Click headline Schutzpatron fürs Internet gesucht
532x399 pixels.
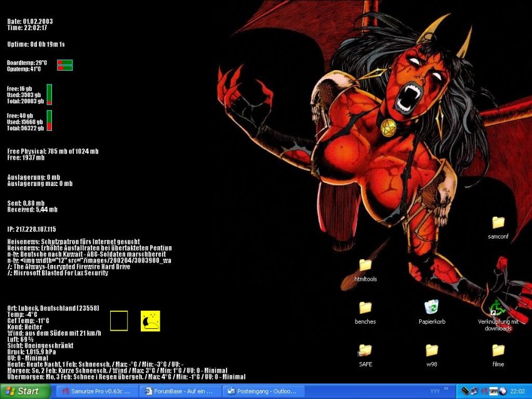[74, 242]
